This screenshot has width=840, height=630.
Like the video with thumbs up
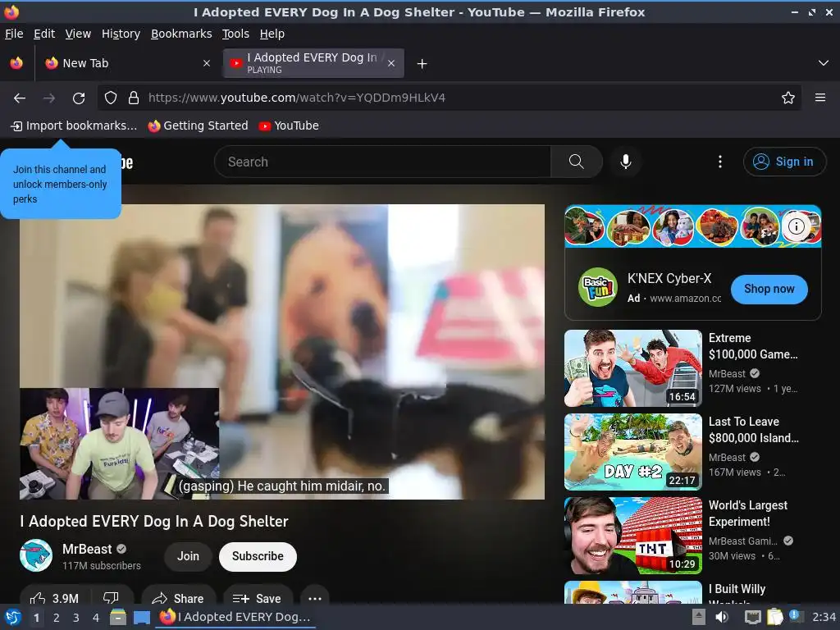point(55,598)
